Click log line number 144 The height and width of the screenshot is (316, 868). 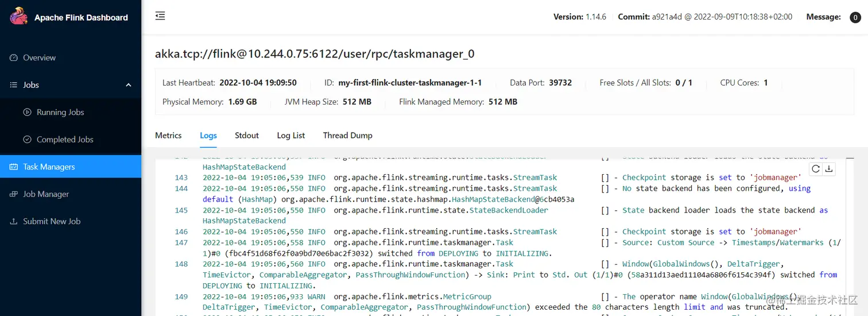coord(181,188)
